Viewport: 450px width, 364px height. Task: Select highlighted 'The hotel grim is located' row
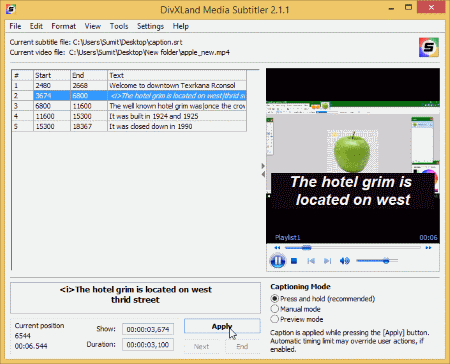point(129,96)
